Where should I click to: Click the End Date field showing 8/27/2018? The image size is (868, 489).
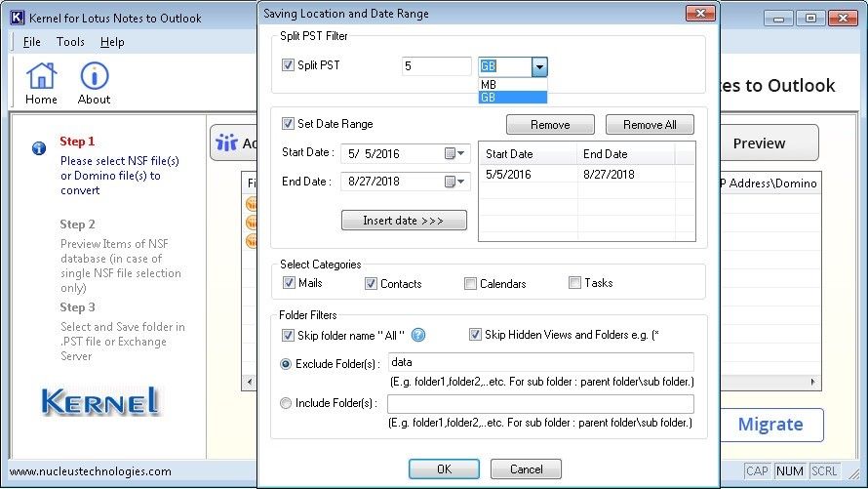point(405,182)
